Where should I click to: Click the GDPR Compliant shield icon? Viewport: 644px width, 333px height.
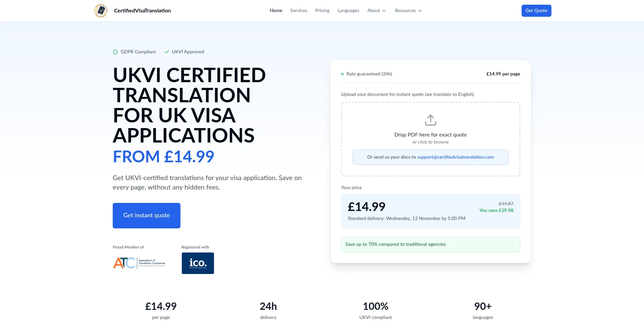pyautogui.click(x=115, y=52)
